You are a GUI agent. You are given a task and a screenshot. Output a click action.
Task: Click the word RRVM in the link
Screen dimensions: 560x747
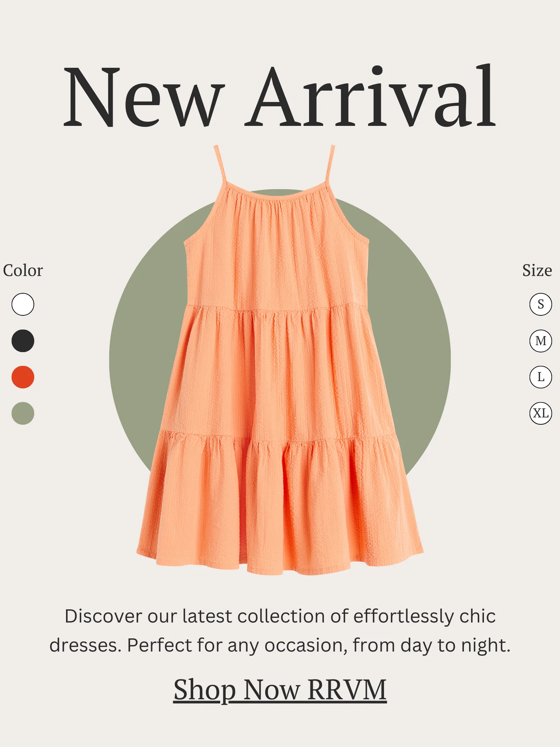click(347, 690)
